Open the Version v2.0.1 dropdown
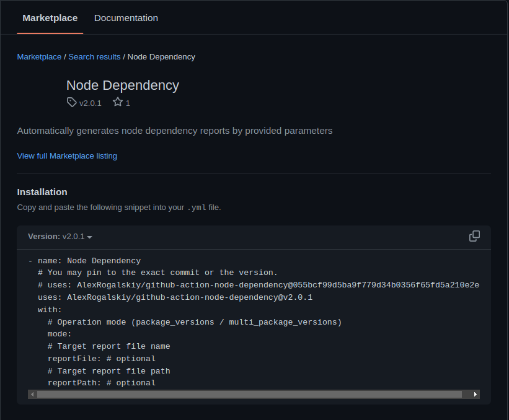This screenshot has height=420, width=509. [60, 237]
